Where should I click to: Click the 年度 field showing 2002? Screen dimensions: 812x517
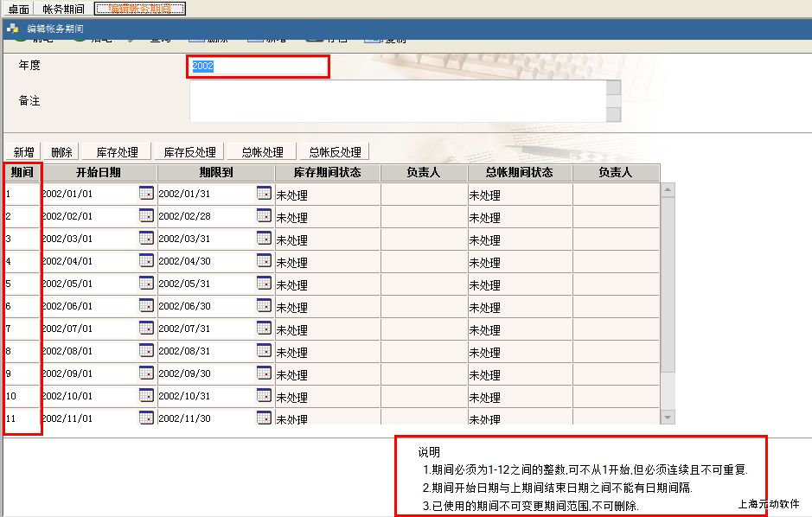click(x=258, y=66)
